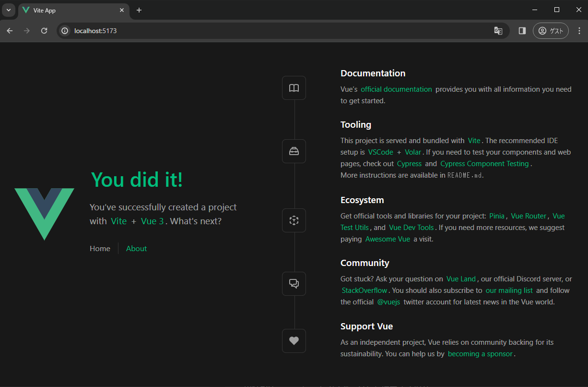Image resolution: width=588 pixels, height=387 pixels.
Task: Open Chrome's three-dot menu
Action: click(x=579, y=30)
